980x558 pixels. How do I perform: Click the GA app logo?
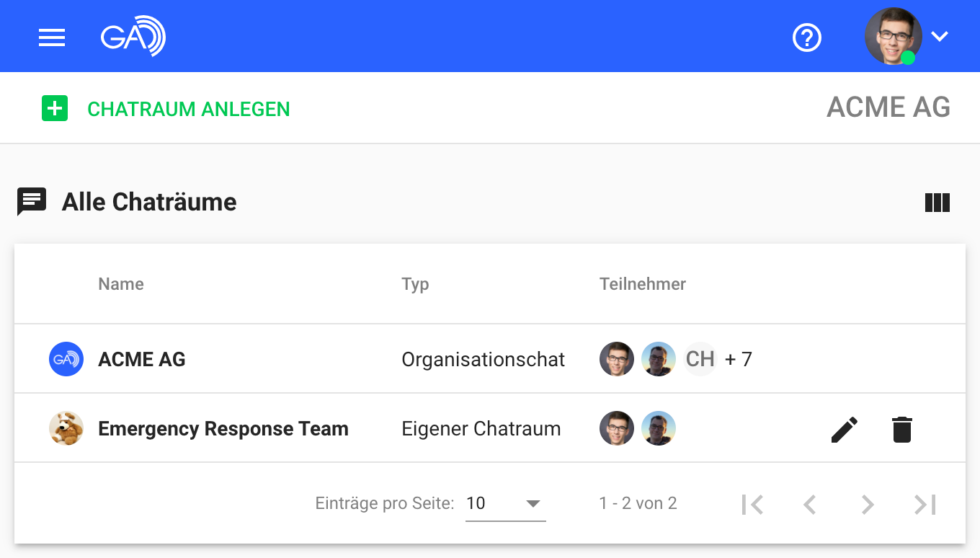pyautogui.click(x=133, y=36)
